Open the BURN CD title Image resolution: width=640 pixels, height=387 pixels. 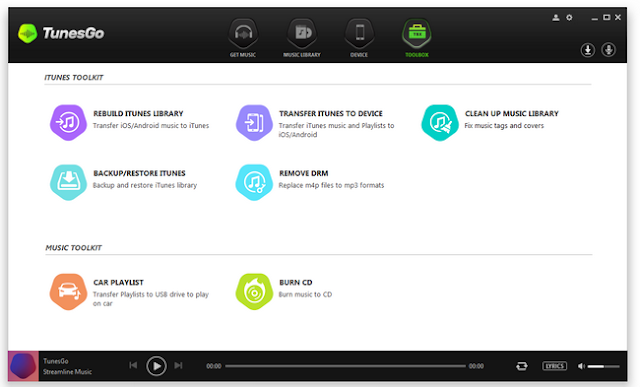coord(296,282)
